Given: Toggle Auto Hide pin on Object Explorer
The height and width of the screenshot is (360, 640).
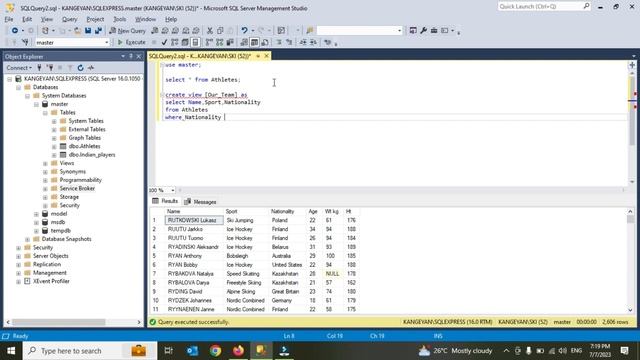Looking at the screenshot, I should [x=131, y=56].
